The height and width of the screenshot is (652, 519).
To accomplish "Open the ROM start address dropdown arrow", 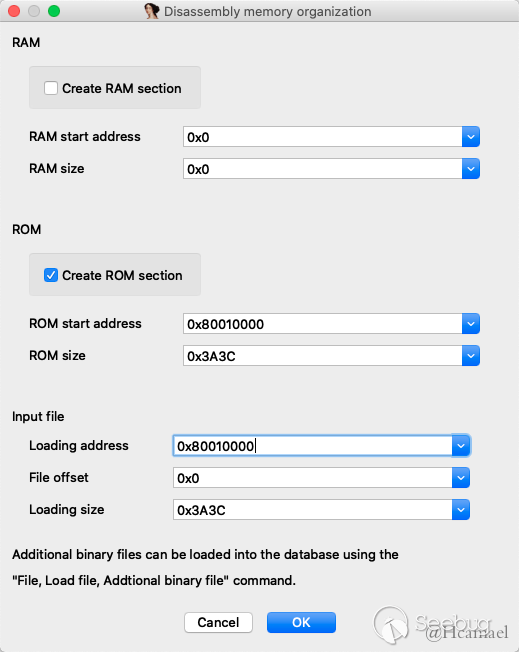I will (471, 324).
